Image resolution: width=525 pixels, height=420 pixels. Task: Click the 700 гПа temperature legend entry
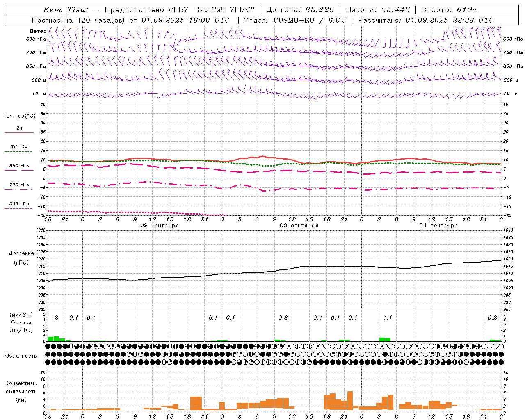(19, 185)
